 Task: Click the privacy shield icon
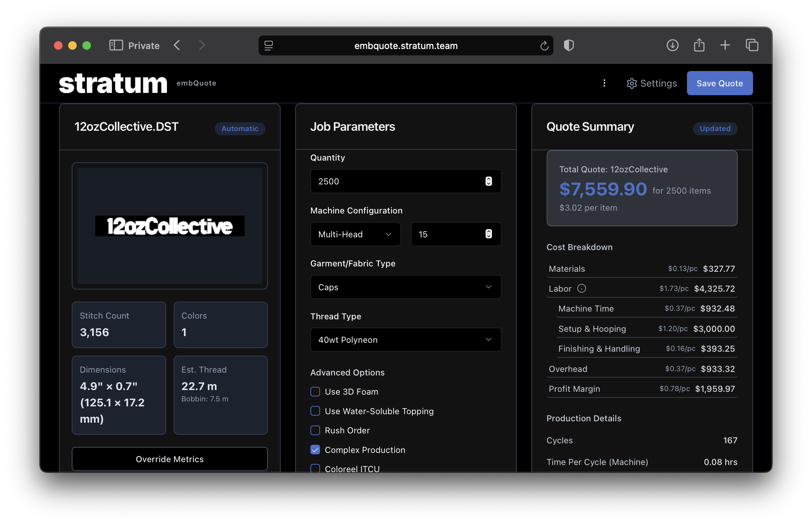[x=569, y=45]
